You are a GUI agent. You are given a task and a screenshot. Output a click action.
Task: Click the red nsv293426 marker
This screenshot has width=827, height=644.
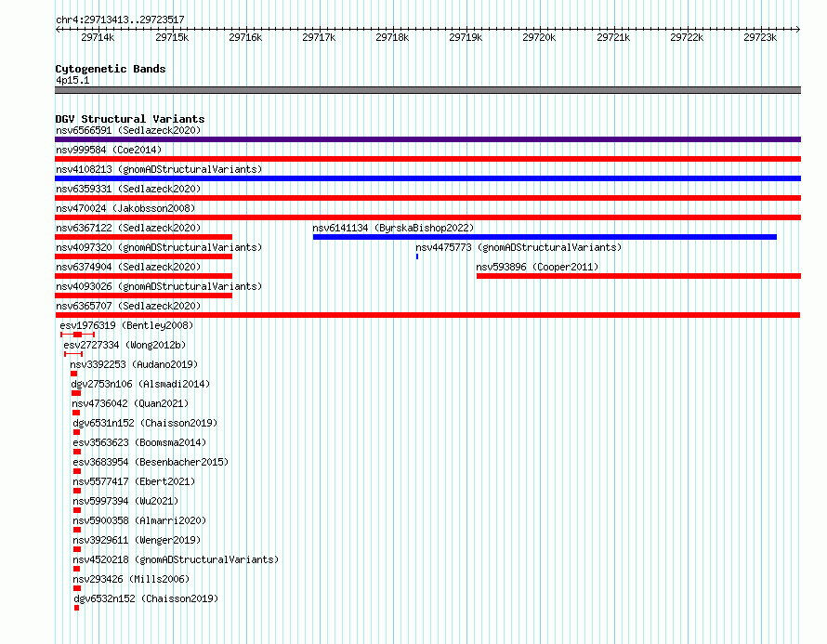[x=77, y=588]
